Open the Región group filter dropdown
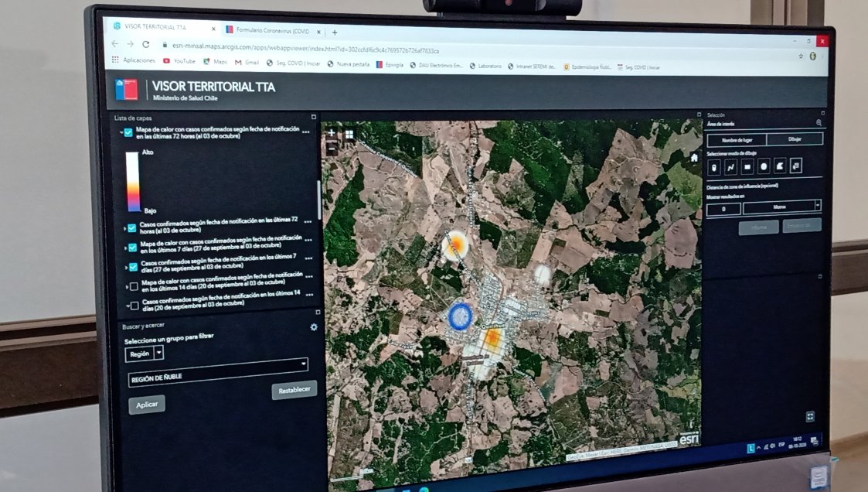 (158, 353)
